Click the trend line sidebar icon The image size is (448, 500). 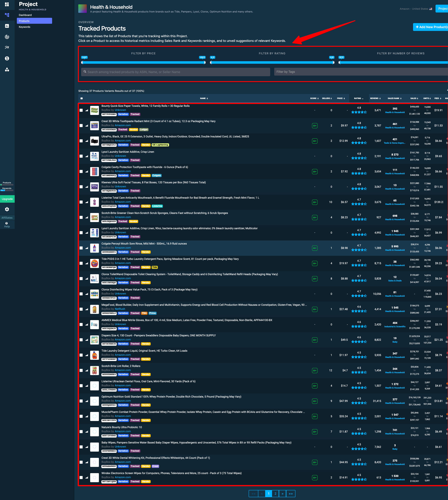click(x=7, y=47)
